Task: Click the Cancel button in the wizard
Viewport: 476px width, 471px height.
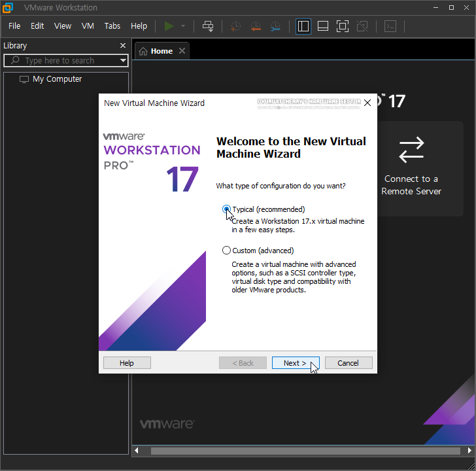Action: [348, 363]
